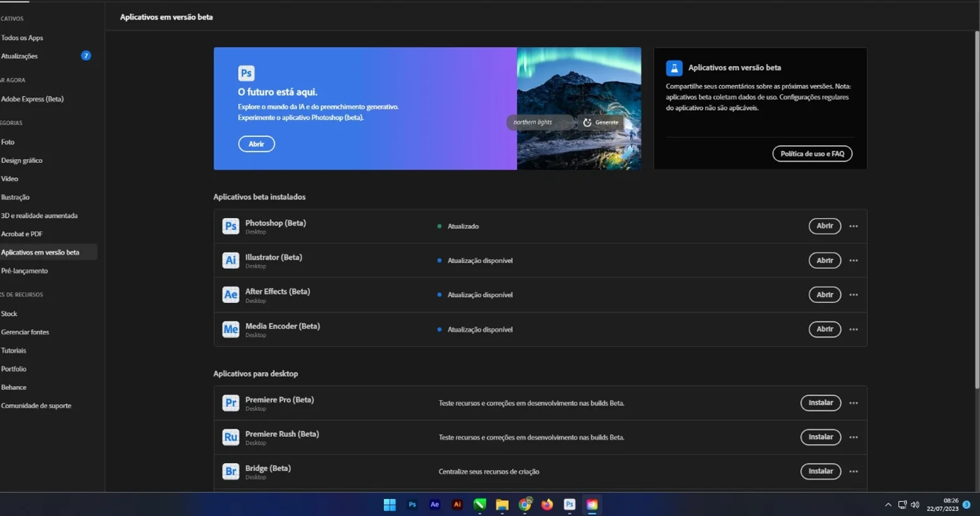Open the Windows Start menu
The image size is (980, 516).
pos(389,505)
